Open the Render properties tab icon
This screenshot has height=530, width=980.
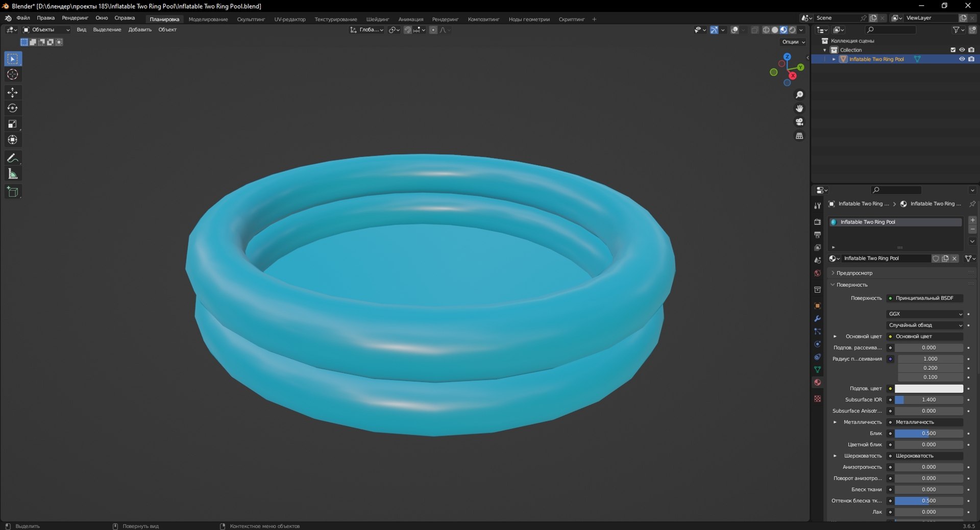(817, 222)
